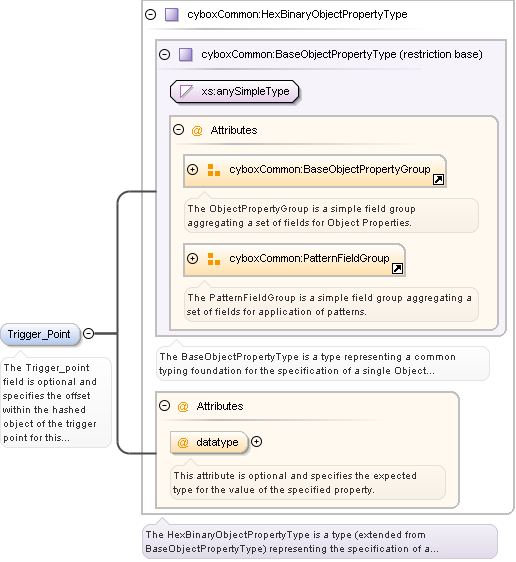
Task: Collapse the BaseObjectPropertyType restriction base
Action: coord(164,54)
